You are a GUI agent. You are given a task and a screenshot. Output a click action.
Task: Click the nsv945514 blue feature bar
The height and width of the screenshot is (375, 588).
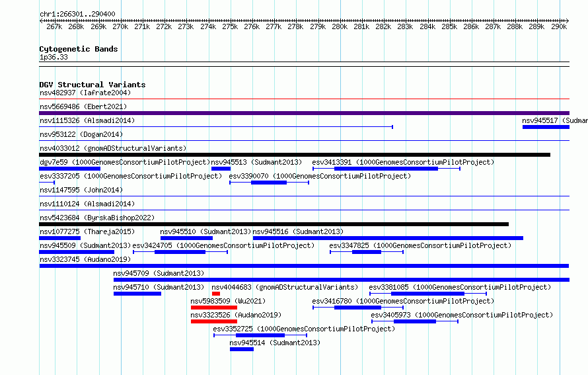pyautogui.click(x=242, y=349)
